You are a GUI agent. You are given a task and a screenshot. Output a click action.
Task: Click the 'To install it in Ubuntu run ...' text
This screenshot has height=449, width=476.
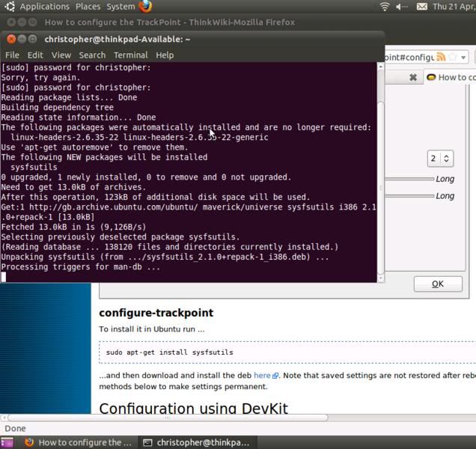point(152,329)
